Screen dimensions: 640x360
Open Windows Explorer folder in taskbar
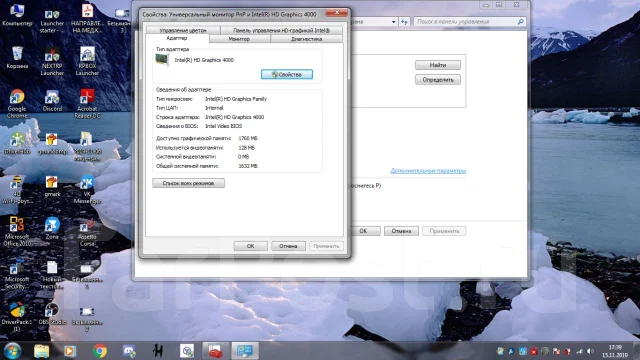coord(41,351)
